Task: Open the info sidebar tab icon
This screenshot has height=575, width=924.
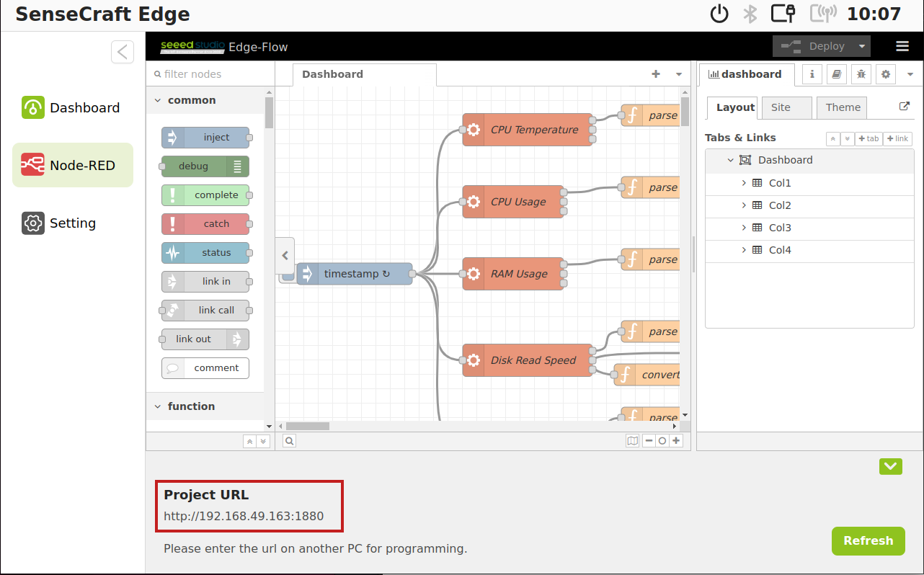Action: pos(812,74)
